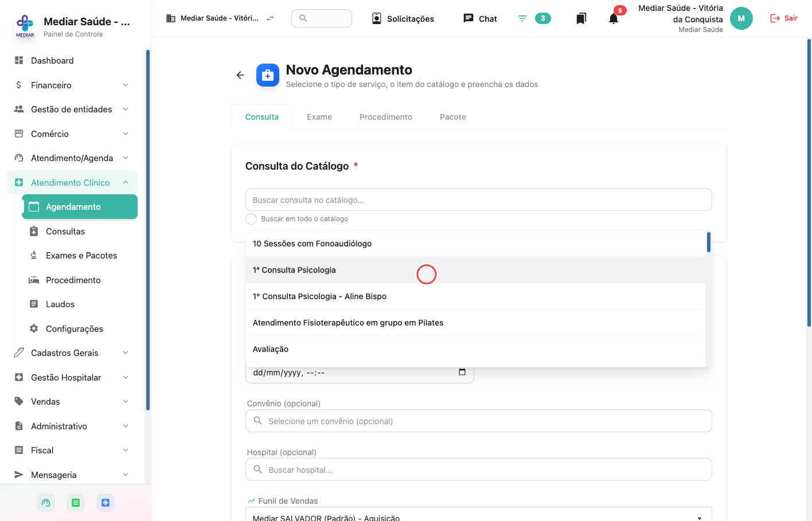Click the back arrow beside Novo Agendamento
Viewport: 812px width, 521px height.
[x=240, y=75]
